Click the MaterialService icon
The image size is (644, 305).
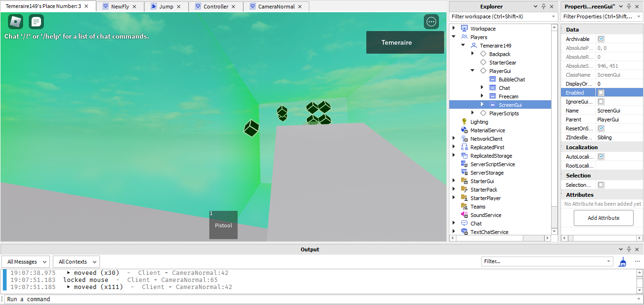(x=464, y=130)
